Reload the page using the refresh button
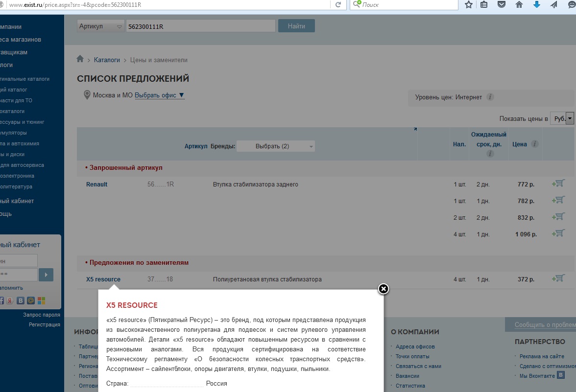Viewport: 576px width, 392px height. 338,5
